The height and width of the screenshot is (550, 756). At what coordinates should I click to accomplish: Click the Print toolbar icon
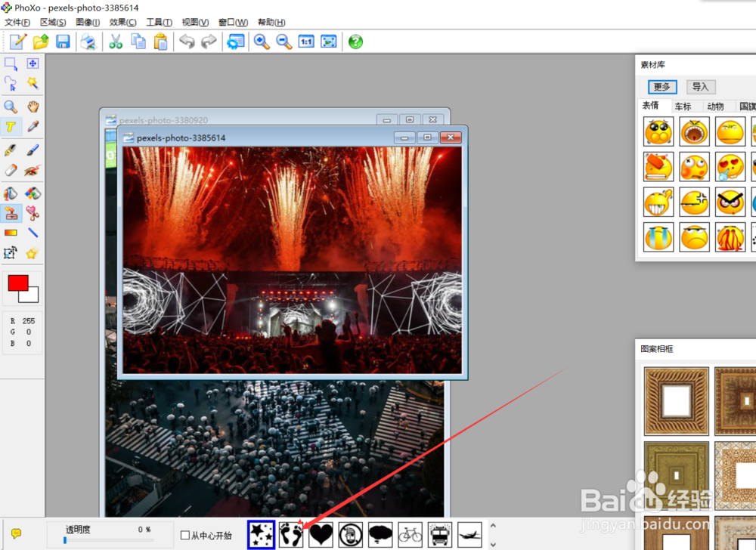[x=88, y=42]
